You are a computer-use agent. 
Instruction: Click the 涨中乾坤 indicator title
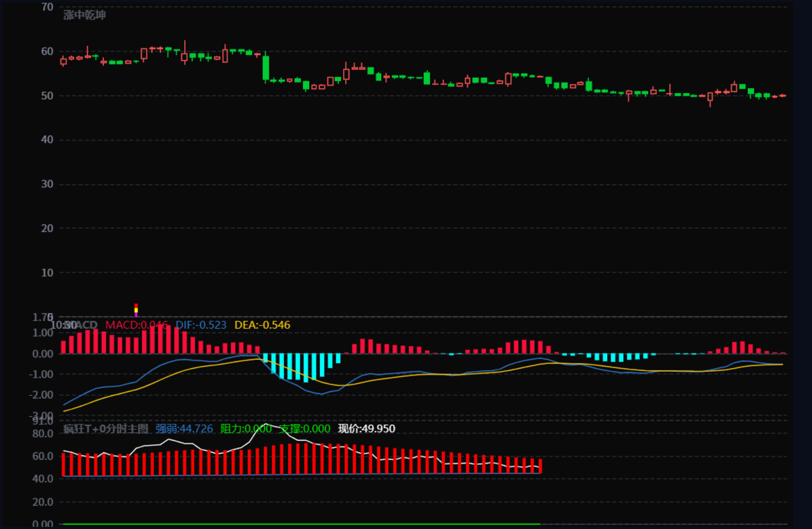85,15
